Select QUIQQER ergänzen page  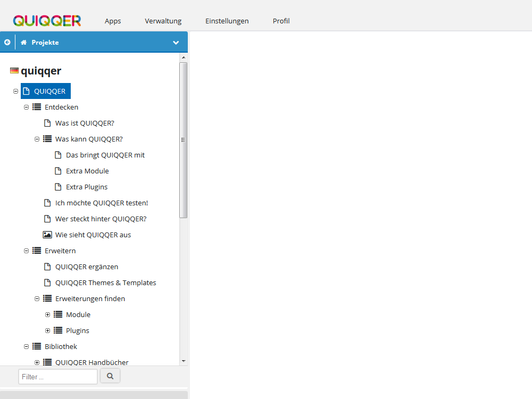(87, 267)
